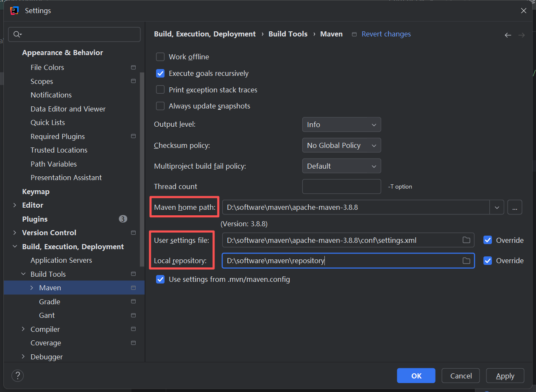
Task: Click the search magnifier icon in settings search
Action: [17, 34]
